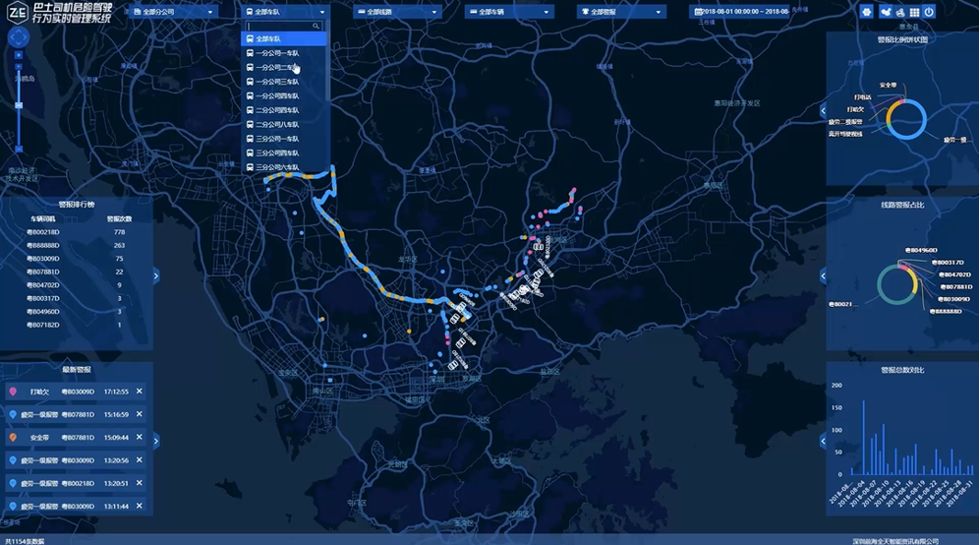Collapse the route alarm share panel
The height and width of the screenshot is (545, 980).
coord(823,275)
